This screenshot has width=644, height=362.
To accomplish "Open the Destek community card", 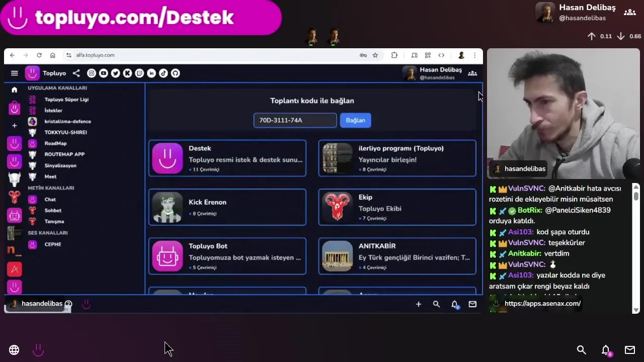I will [227, 158].
